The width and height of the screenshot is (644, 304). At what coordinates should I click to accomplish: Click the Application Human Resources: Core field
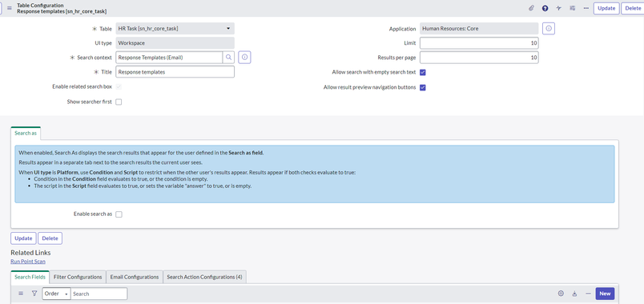tap(479, 28)
